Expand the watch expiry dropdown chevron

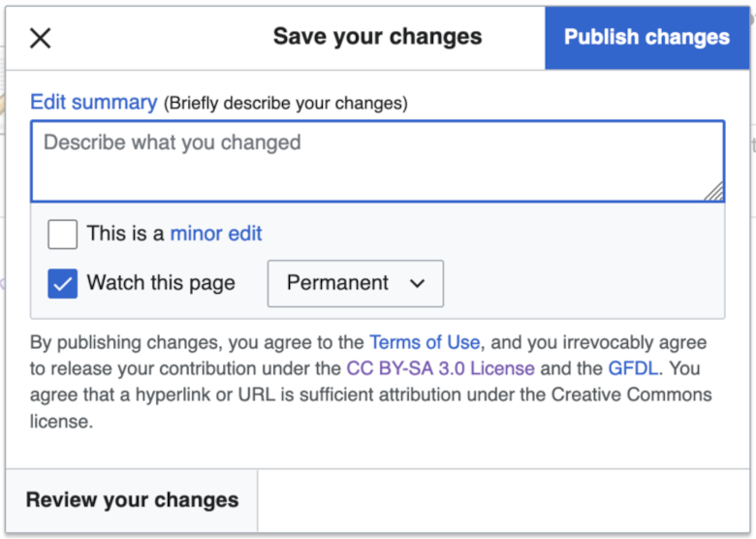tap(418, 283)
